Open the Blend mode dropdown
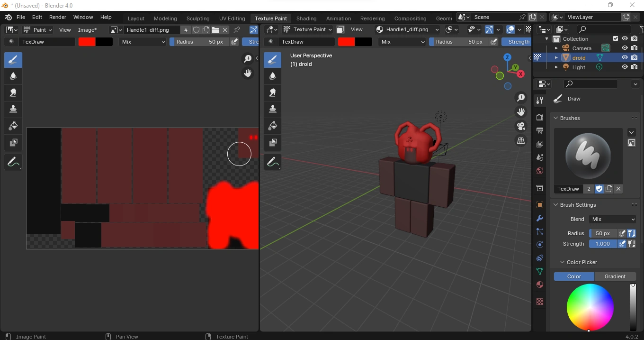Viewport: 644px width, 340px height. (x=612, y=219)
